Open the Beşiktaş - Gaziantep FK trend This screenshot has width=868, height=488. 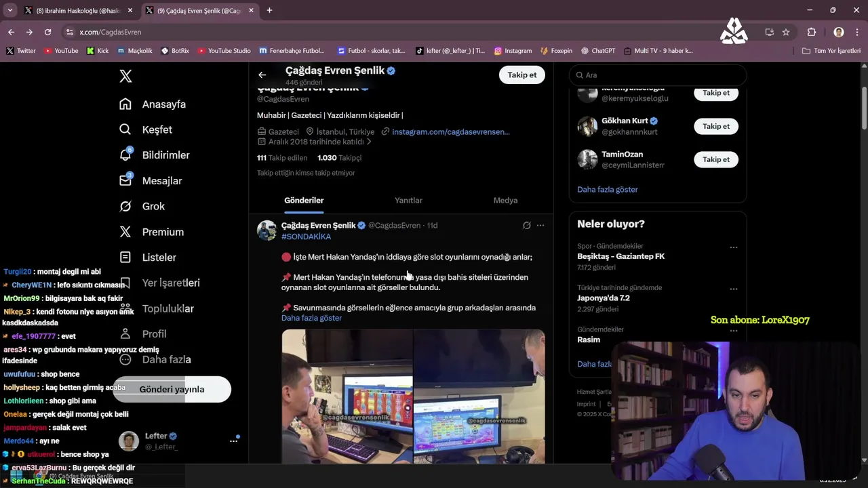620,256
